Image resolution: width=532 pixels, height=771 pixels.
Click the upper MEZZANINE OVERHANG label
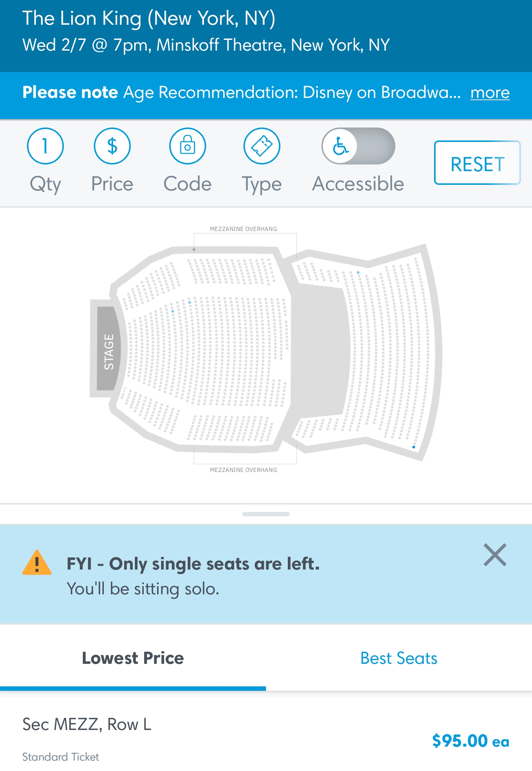tap(243, 229)
